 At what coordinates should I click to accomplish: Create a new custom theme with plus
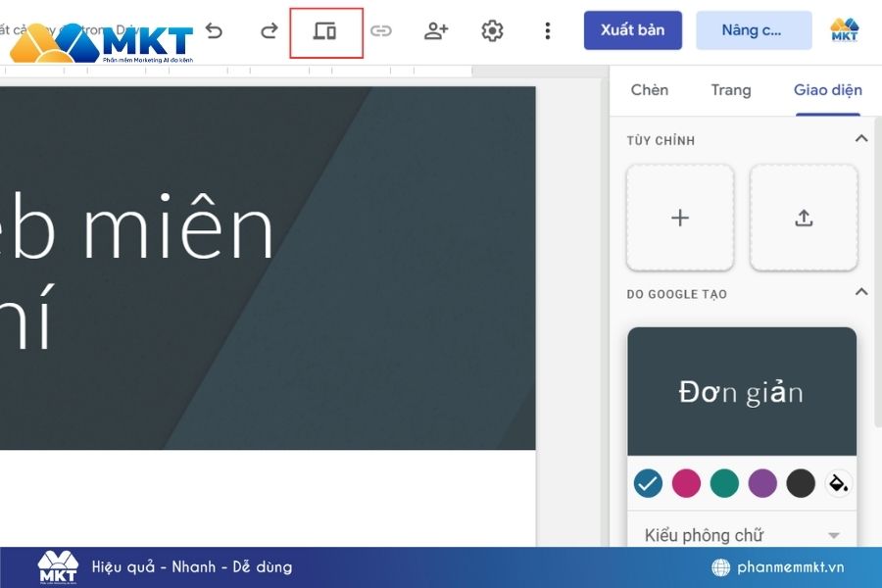point(680,218)
